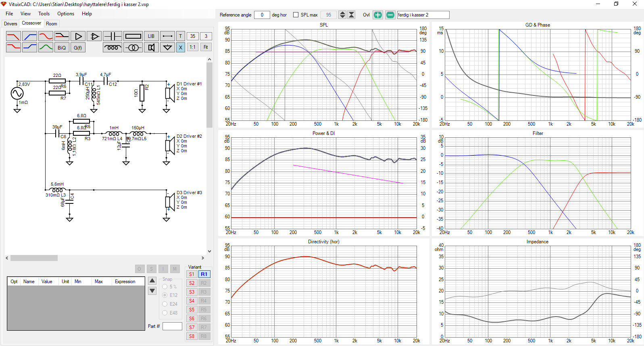The image size is (644, 346).
Task: Select the T text tool
Action: click(181, 36)
